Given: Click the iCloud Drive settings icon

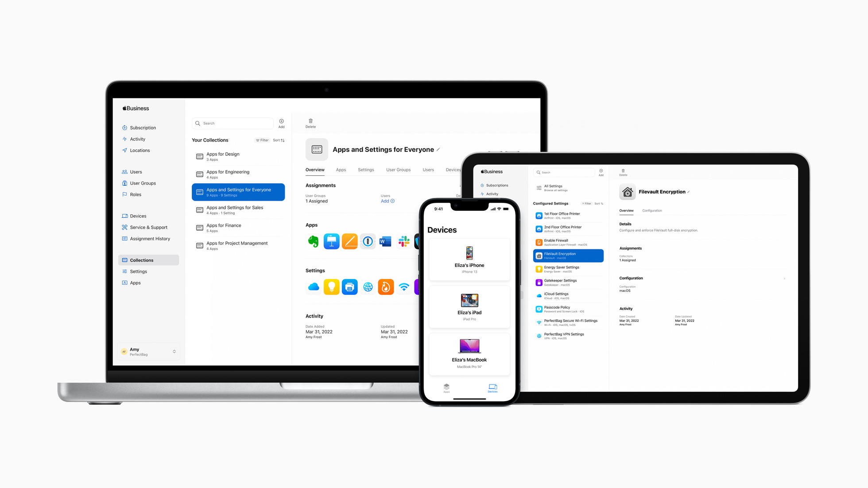Looking at the screenshot, I should (312, 287).
